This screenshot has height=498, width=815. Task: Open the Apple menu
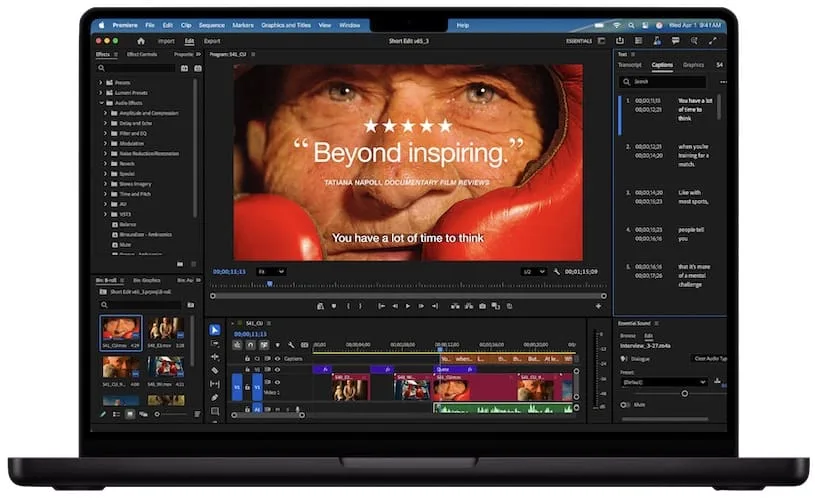[102, 25]
